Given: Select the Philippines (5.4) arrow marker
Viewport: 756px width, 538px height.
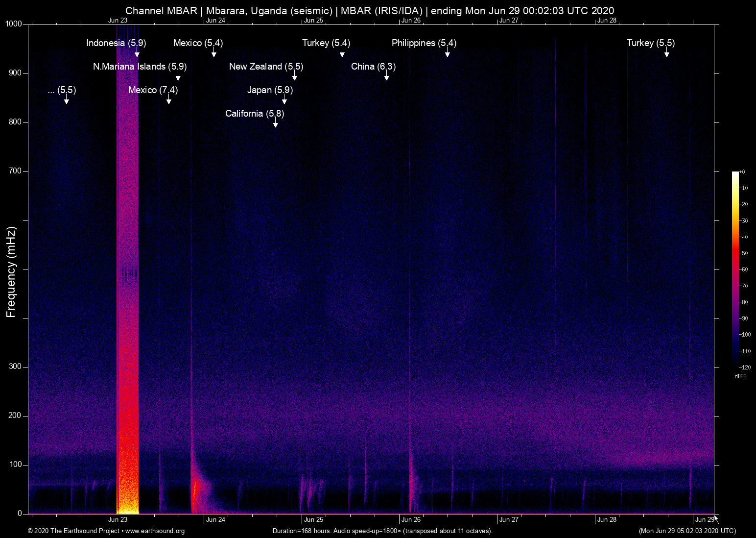Looking at the screenshot, I should tap(448, 53).
